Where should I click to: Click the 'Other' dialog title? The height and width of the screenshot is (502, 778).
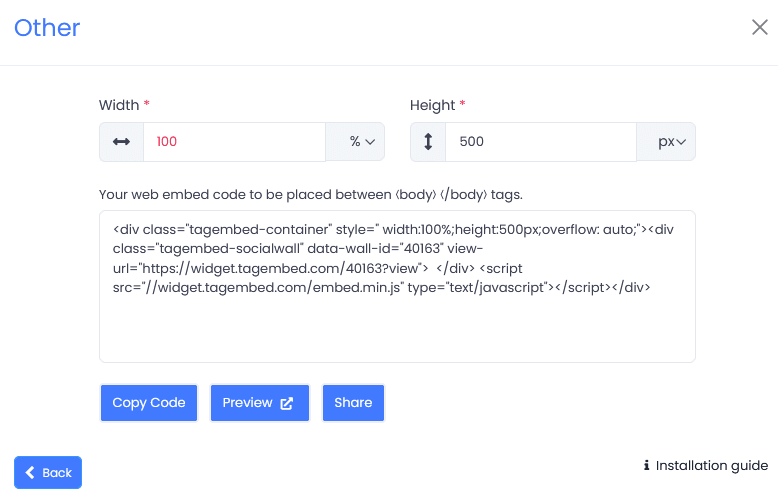[x=47, y=28]
